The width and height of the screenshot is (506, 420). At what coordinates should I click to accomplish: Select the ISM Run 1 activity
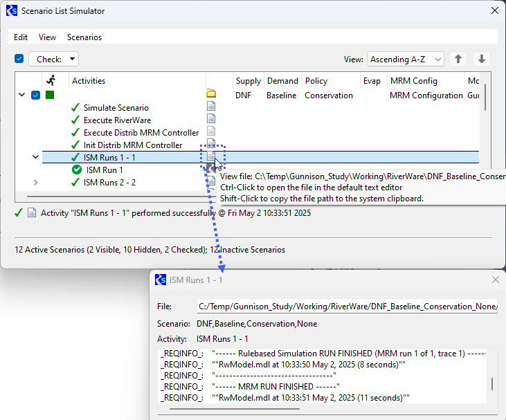[x=105, y=170]
